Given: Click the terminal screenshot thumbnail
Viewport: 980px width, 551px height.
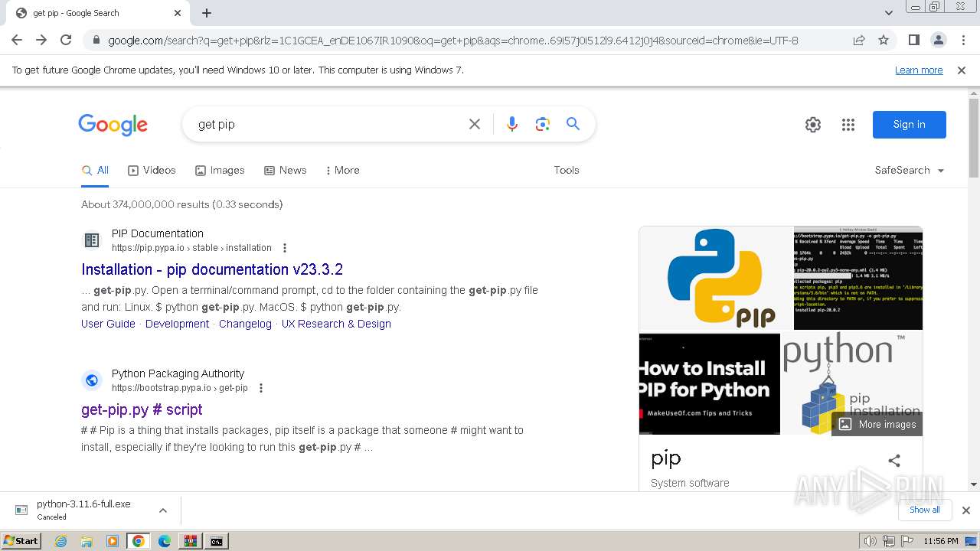Looking at the screenshot, I should click(858, 278).
